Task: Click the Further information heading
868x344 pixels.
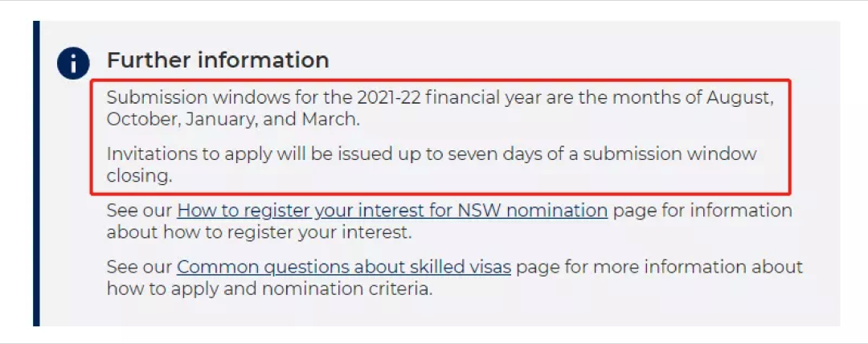Action: click(x=218, y=60)
